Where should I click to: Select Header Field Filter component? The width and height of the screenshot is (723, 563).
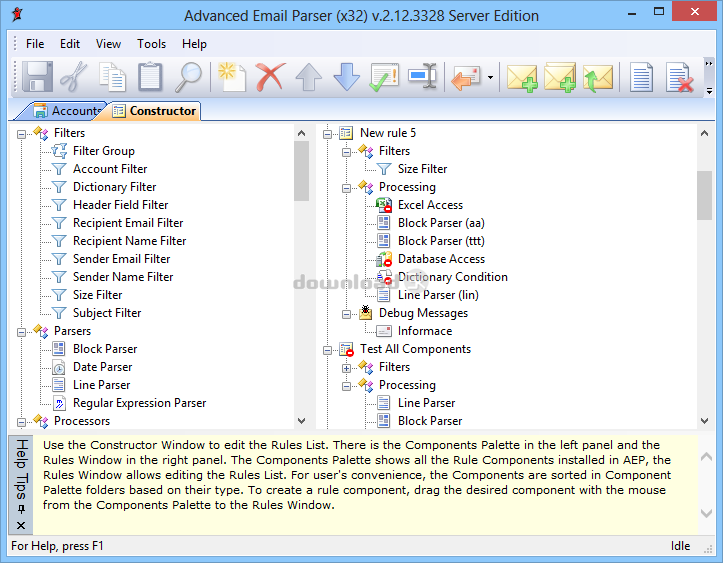(x=120, y=205)
